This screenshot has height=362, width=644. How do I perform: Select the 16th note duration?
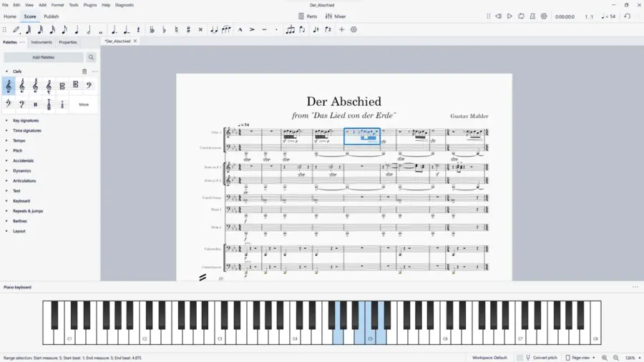[x=52, y=29]
